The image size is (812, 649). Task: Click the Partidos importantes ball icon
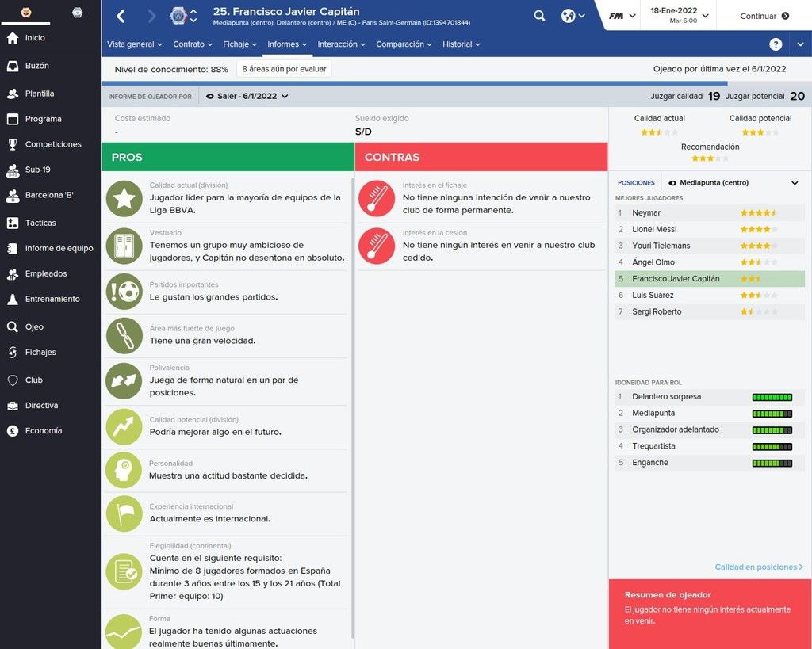coord(124,292)
